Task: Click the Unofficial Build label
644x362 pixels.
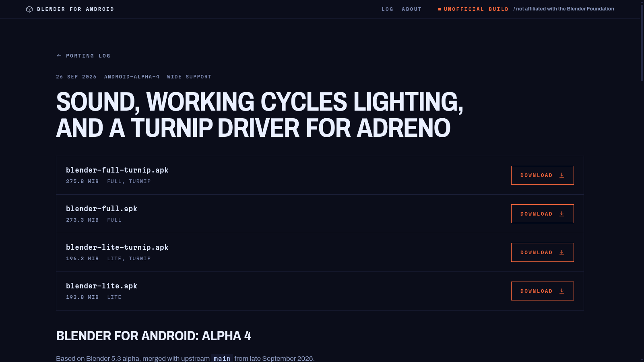Action: coord(476,9)
